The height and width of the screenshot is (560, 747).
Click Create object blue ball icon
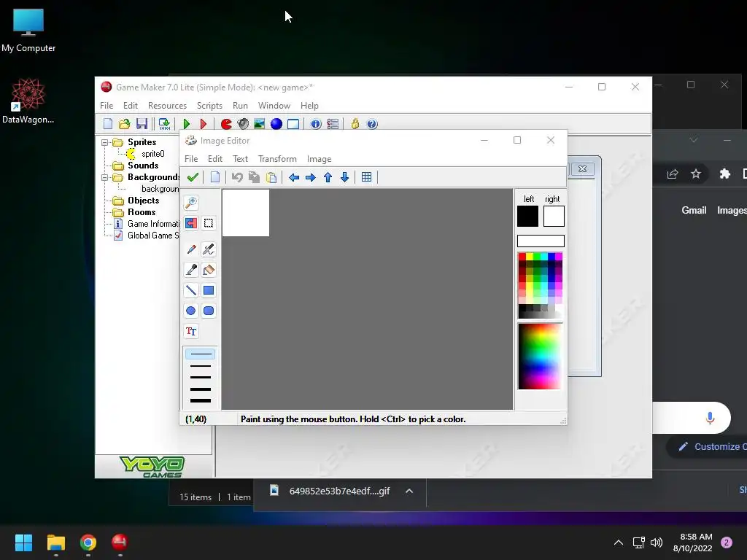click(276, 124)
